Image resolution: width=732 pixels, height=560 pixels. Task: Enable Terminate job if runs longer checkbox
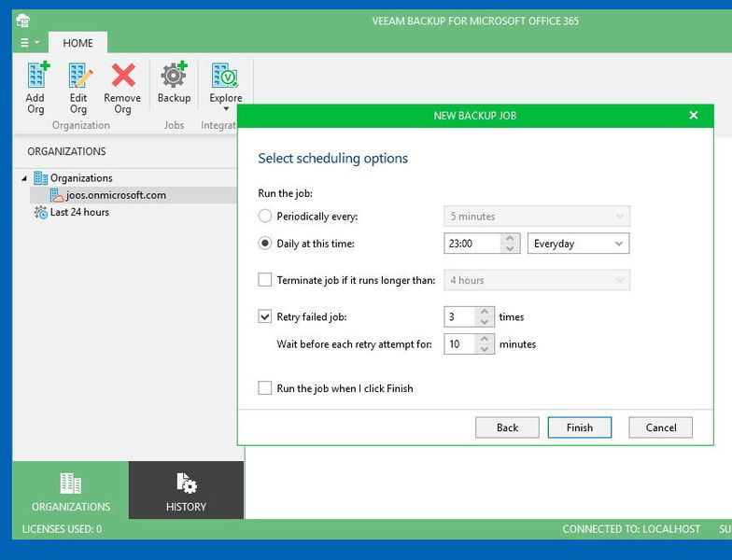pyautogui.click(x=265, y=280)
